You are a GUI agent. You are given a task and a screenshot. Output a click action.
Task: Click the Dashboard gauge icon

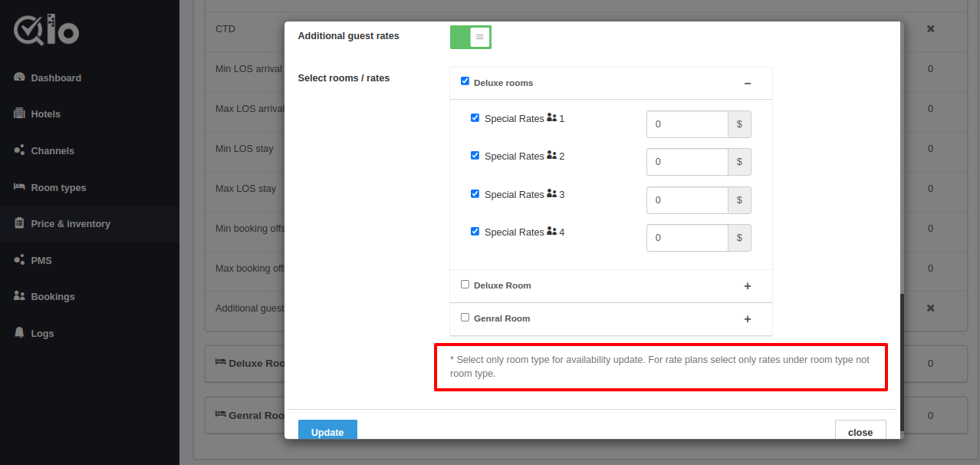19,77
